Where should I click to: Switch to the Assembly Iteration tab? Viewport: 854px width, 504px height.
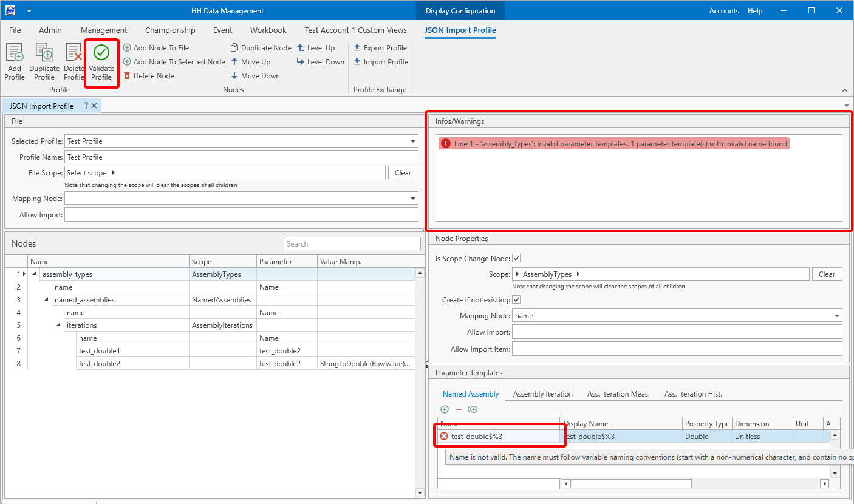[543, 394]
